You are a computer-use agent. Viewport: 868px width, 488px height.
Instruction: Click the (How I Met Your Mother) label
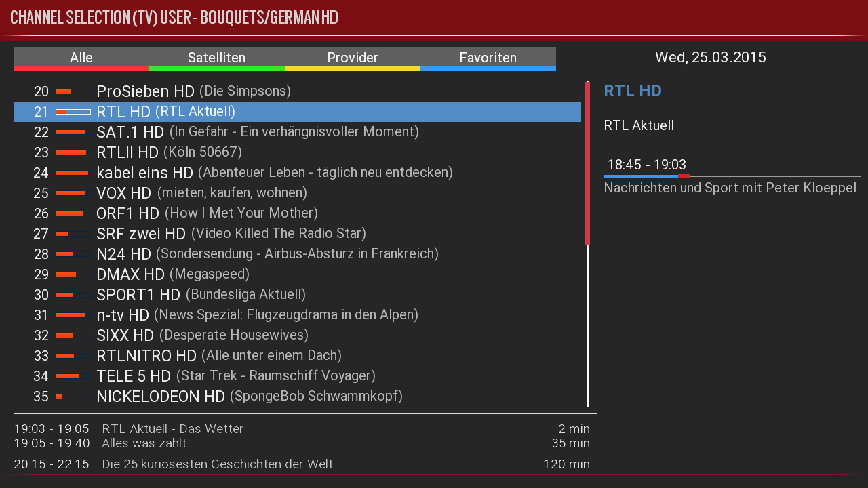[241, 213]
